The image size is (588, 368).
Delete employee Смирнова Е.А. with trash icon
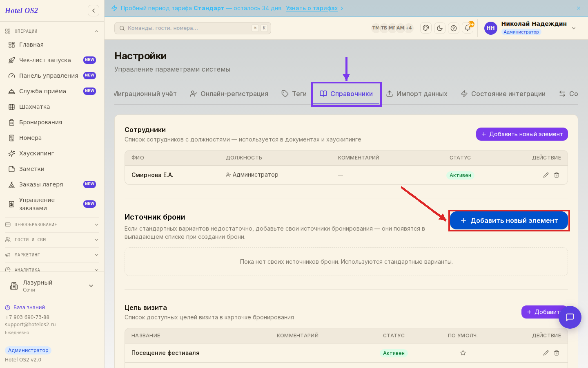tap(557, 175)
